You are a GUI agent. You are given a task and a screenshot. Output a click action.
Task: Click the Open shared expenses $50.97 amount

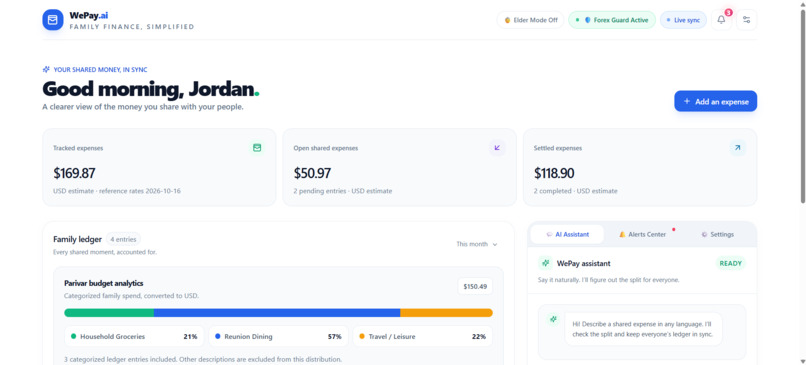[x=312, y=173]
